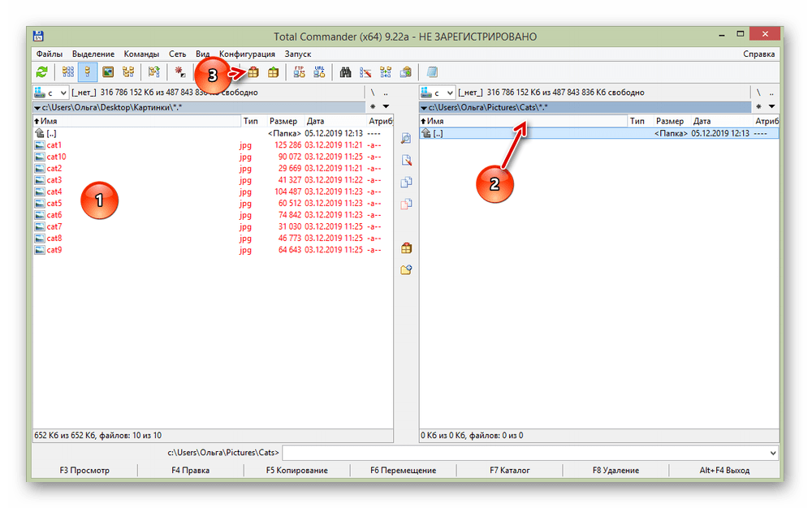
Task: Click the Pack icon in middle vertical bar
Action: (407, 248)
